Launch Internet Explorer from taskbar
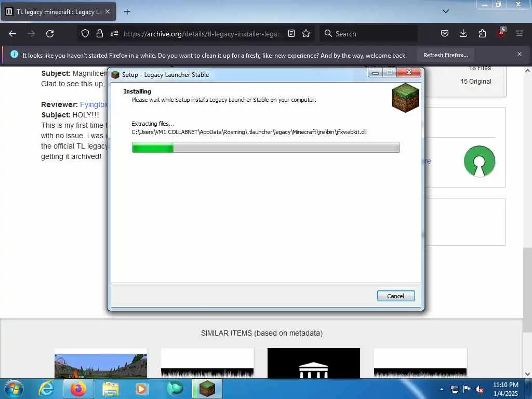The height and width of the screenshot is (399, 532). click(46, 389)
